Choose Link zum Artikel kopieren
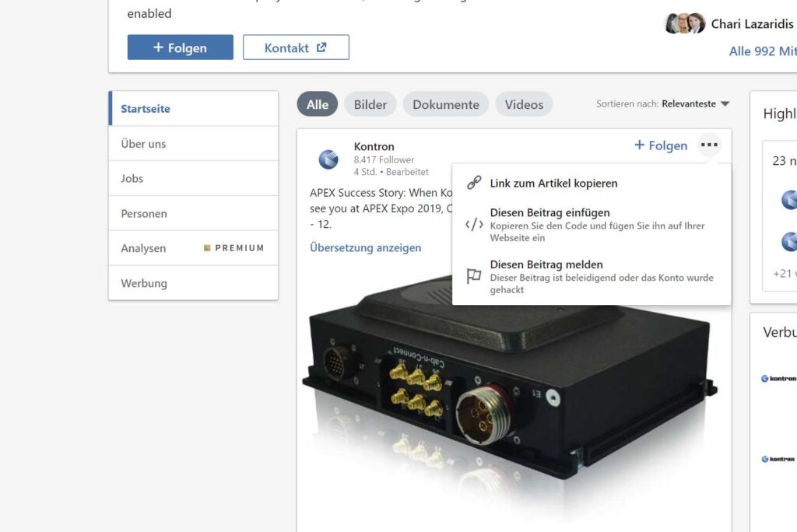 (553, 184)
